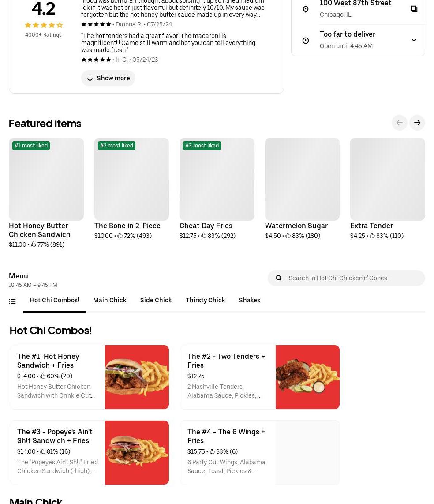Click the location pin icon

(306, 9)
